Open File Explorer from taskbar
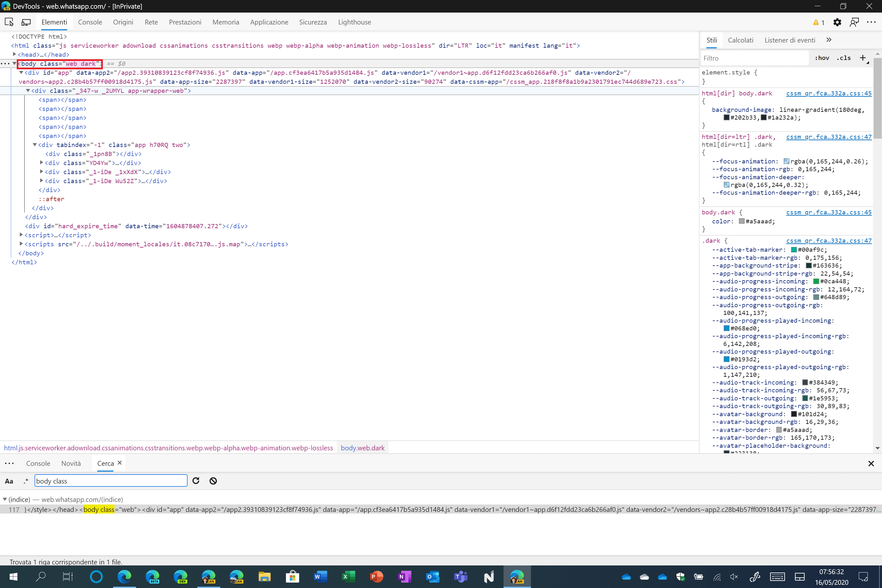The width and height of the screenshot is (882, 588). point(264,577)
